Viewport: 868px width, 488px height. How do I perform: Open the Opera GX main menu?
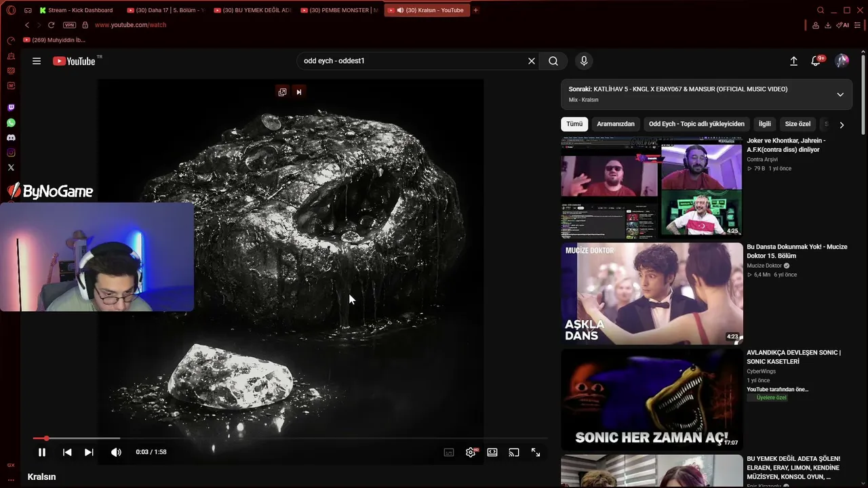pyautogui.click(x=11, y=10)
